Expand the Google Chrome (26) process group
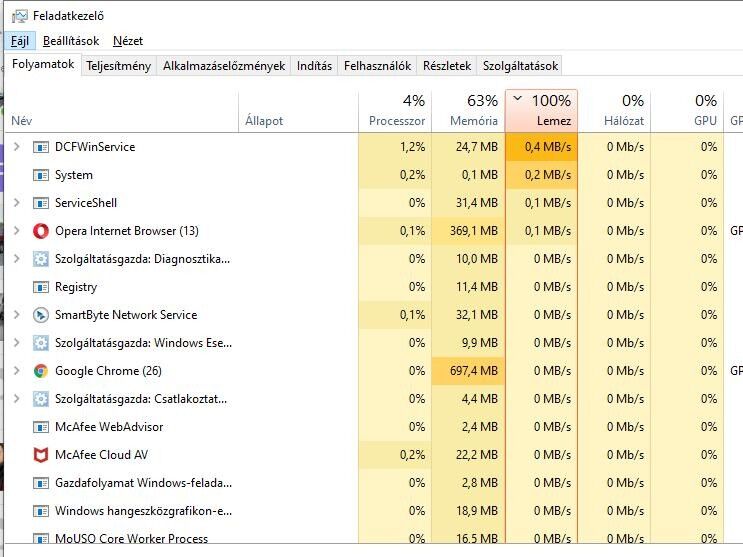This screenshot has height=557, width=743. coord(16,371)
